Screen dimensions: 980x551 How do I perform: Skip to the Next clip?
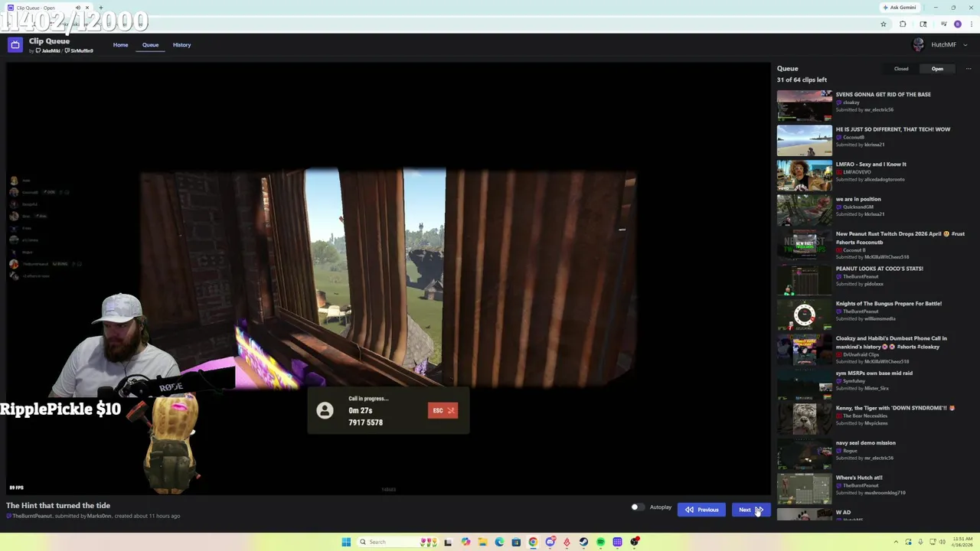click(750, 510)
